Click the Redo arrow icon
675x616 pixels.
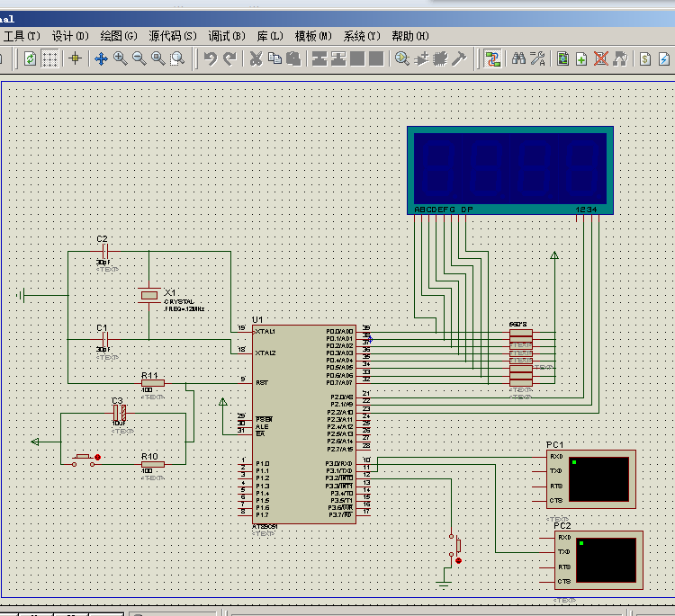(229, 58)
